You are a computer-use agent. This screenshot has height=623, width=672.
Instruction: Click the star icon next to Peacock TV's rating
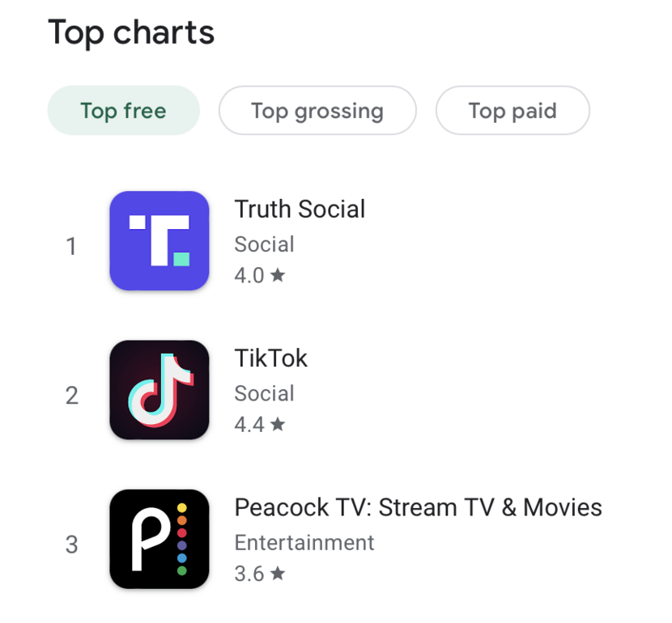tap(279, 573)
